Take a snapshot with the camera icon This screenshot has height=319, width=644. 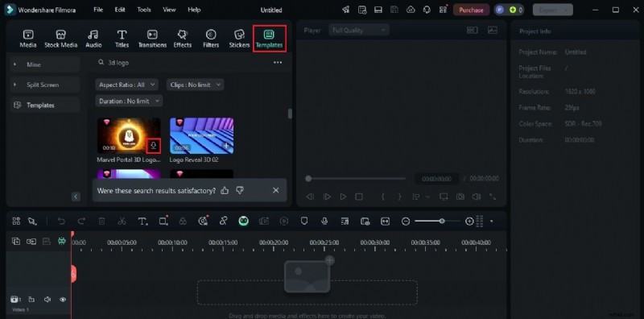coord(460,197)
